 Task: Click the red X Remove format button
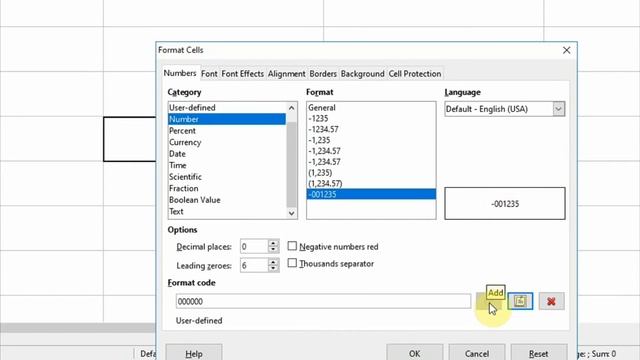pyautogui.click(x=551, y=302)
